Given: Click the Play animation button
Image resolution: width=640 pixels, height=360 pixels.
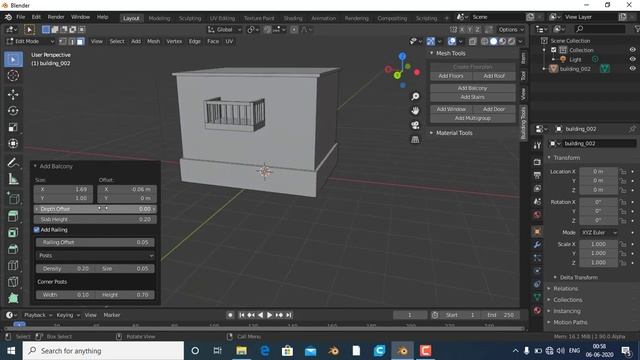Looking at the screenshot, I should click(x=269, y=315).
